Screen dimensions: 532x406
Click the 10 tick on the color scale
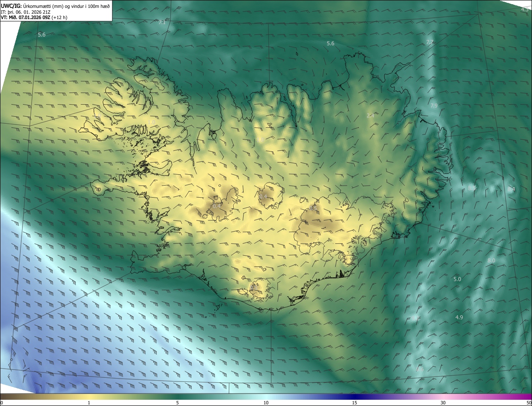(266, 403)
